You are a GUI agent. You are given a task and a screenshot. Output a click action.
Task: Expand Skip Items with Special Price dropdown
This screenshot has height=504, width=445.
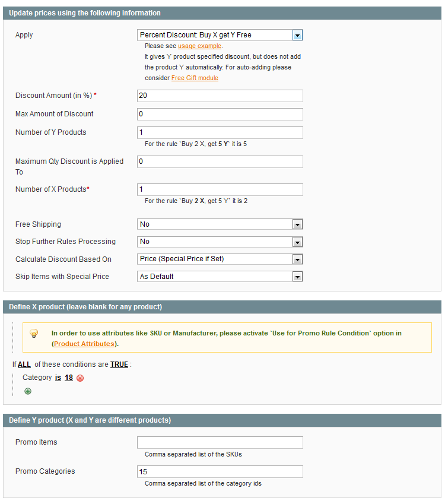tap(220, 277)
